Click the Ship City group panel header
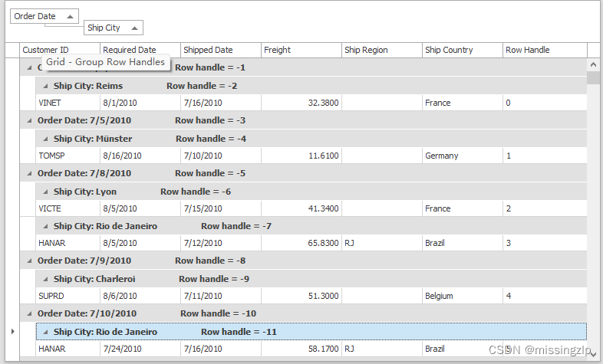The image size is (603, 364). coord(114,28)
